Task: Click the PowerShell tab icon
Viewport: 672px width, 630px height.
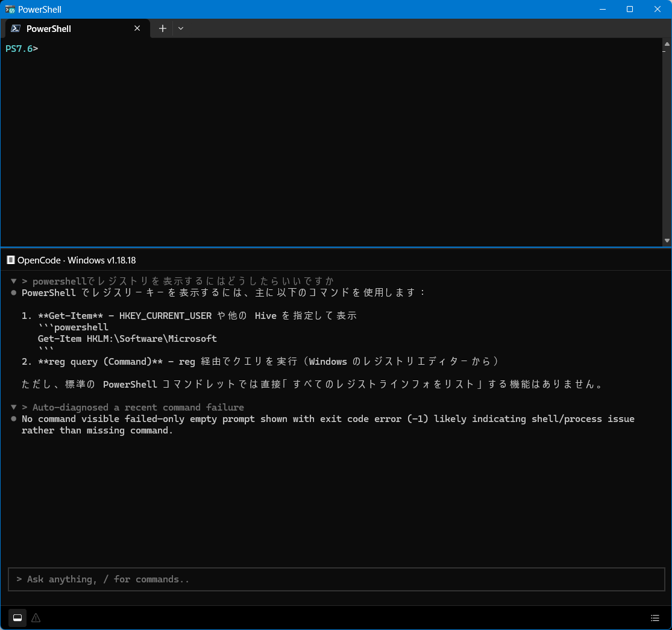Action: pos(16,28)
